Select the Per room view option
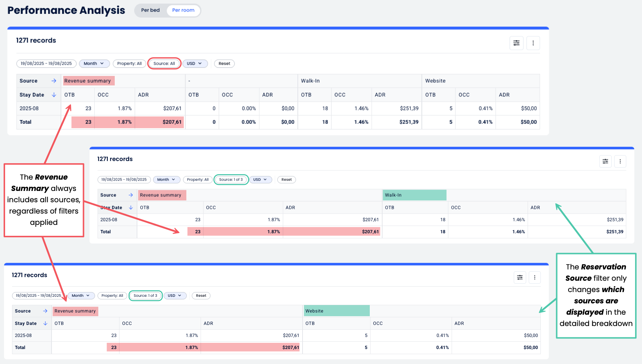Screen dimensions: 642x364 pos(183,10)
